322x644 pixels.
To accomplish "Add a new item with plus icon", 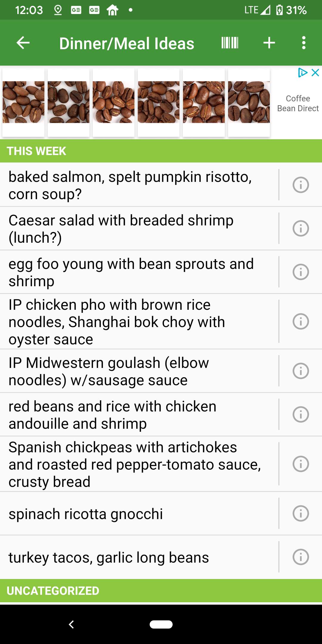I will coord(269,43).
